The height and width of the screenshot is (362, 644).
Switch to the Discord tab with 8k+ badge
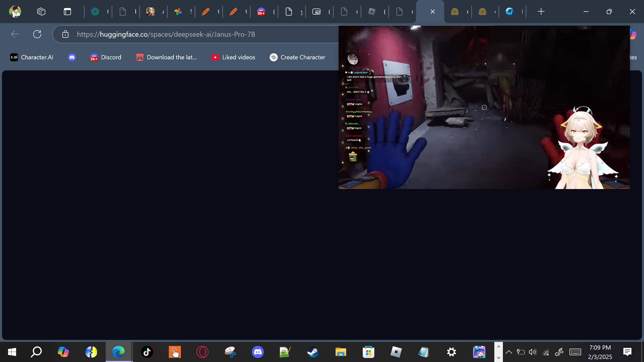(x=261, y=12)
